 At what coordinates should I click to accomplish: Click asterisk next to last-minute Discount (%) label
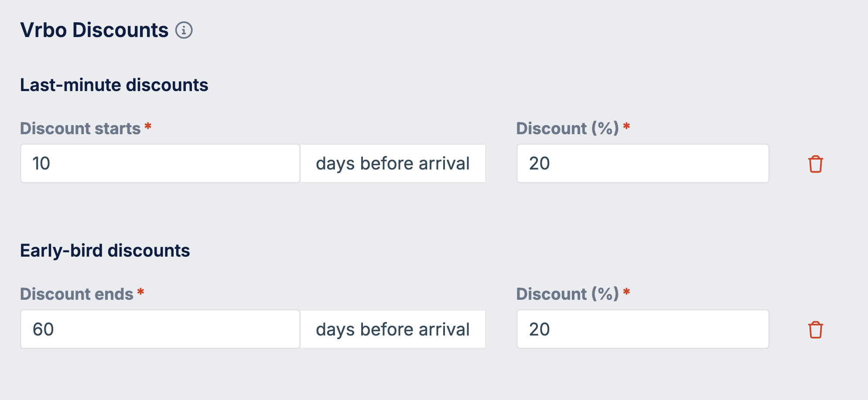coord(626,126)
